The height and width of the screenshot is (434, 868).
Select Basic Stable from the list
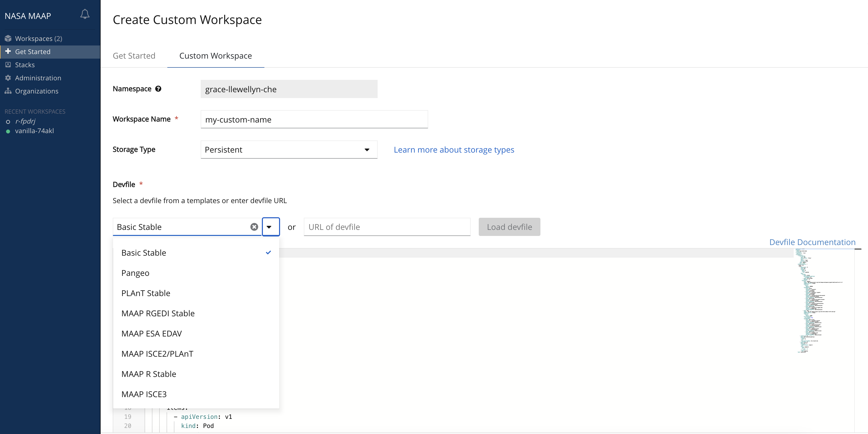pyautogui.click(x=196, y=253)
